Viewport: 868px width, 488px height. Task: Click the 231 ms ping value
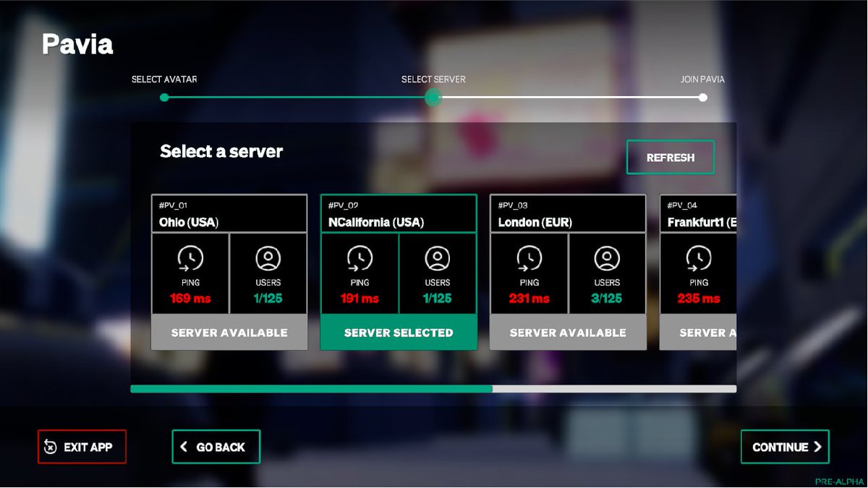click(x=529, y=298)
